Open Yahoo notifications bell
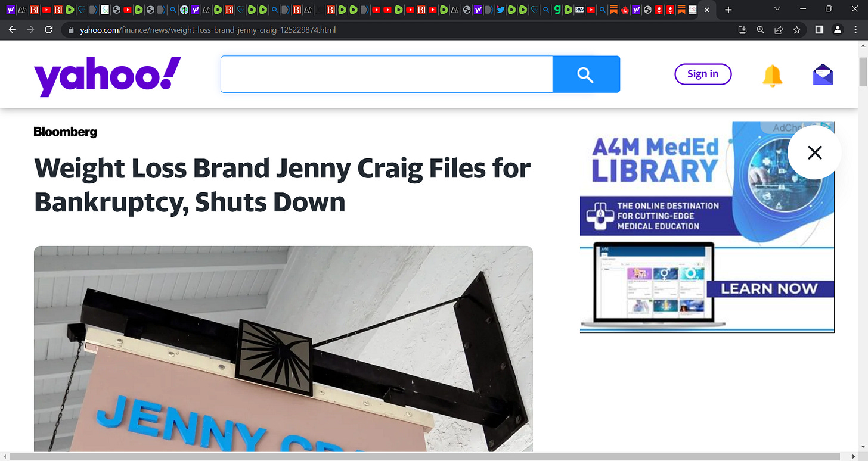868x461 pixels. point(773,75)
